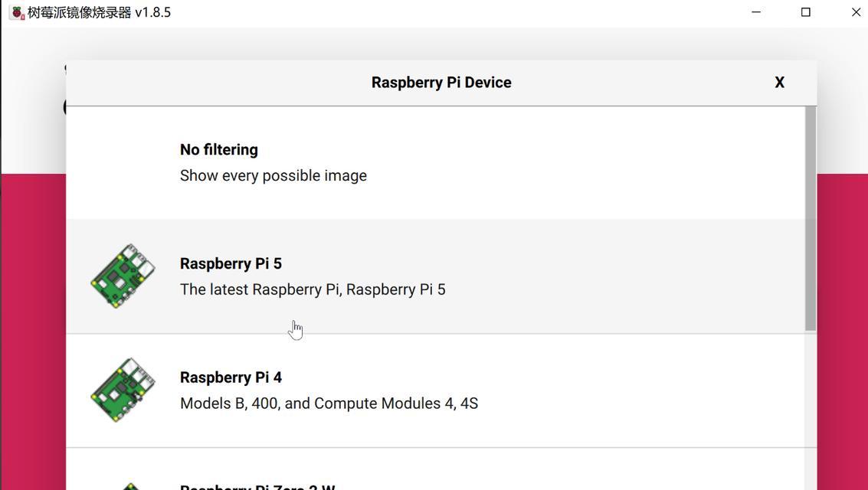Close the Raspberry Pi Device dialog with X

pyautogui.click(x=779, y=83)
